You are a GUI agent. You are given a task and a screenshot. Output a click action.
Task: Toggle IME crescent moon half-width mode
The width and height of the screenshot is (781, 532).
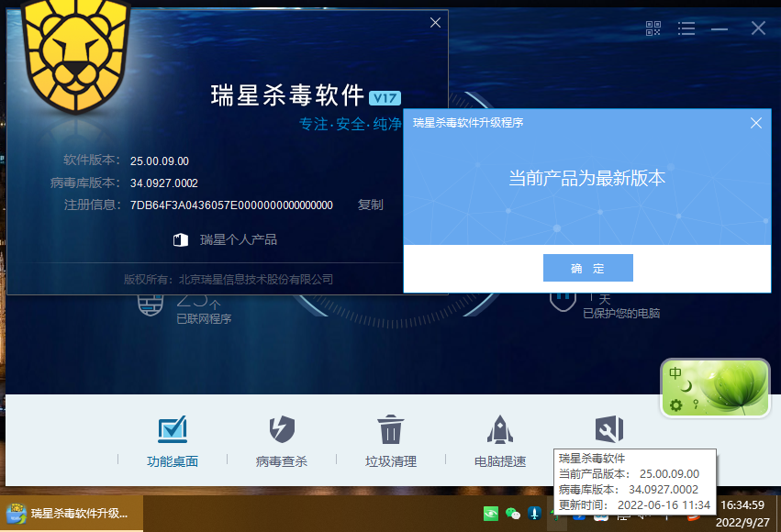coord(686,386)
